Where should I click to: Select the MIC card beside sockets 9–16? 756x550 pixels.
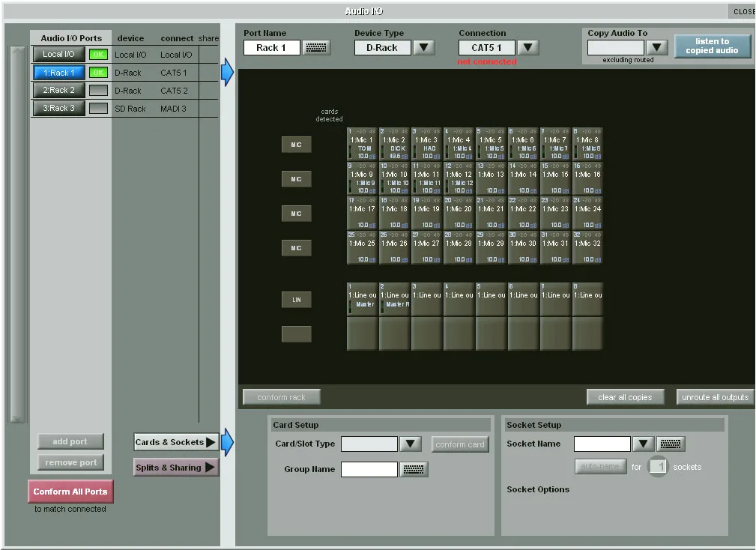(296, 179)
